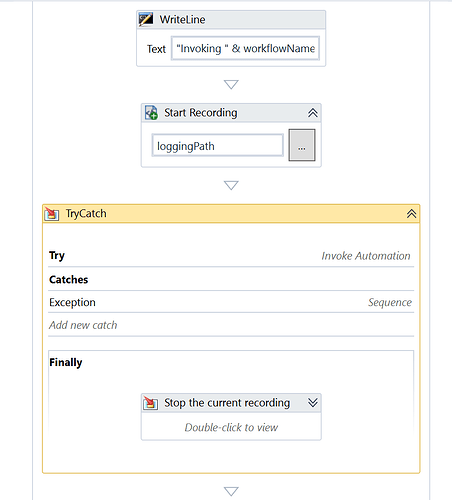Select the Exception catch row
Image resolution: width=452 pixels, height=500 pixels.
(x=231, y=302)
